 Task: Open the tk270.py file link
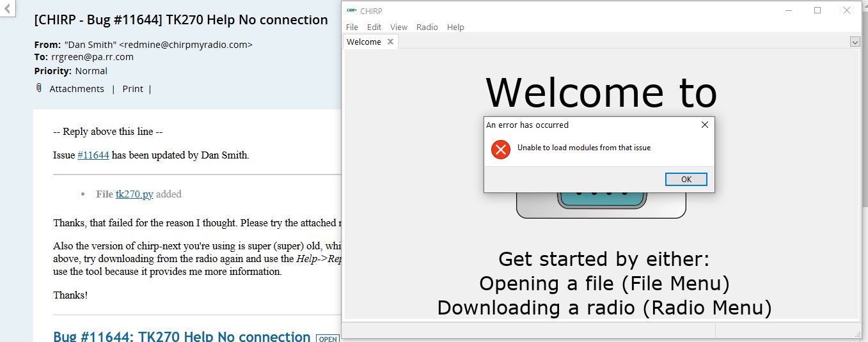(134, 194)
